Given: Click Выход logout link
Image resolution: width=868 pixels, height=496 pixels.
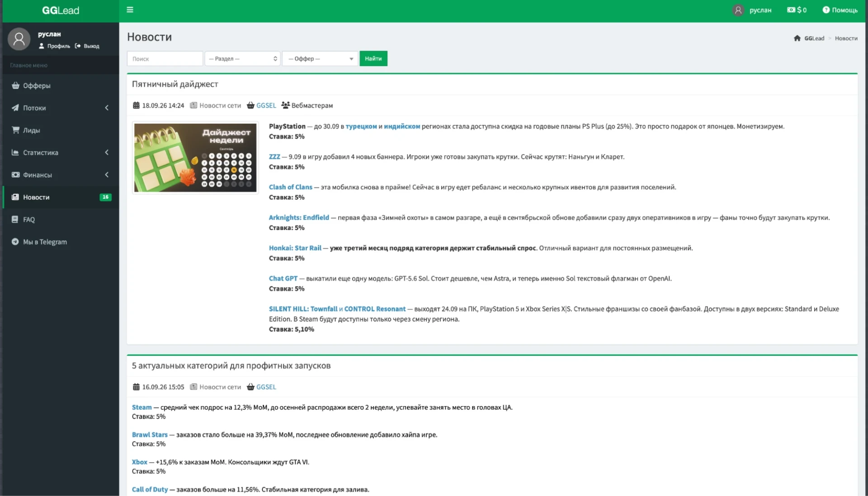Looking at the screenshot, I should click(x=87, y=46).
